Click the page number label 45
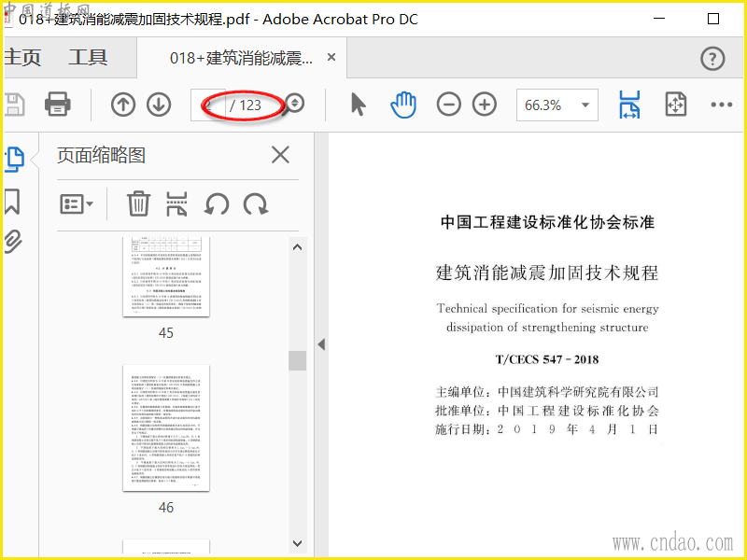 coord(166,333)
